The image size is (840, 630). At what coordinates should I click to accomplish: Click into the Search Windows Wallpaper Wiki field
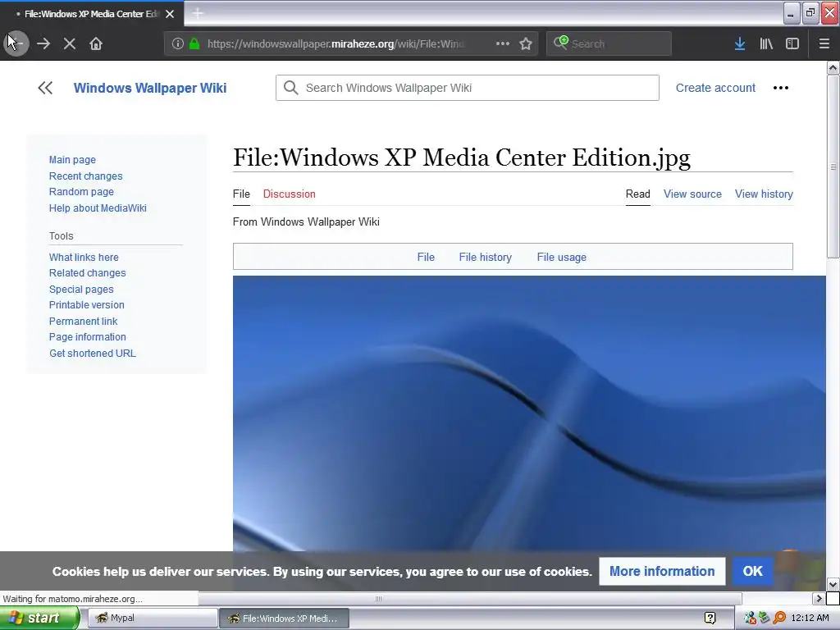pyautogui.click(x=467, y=88)
